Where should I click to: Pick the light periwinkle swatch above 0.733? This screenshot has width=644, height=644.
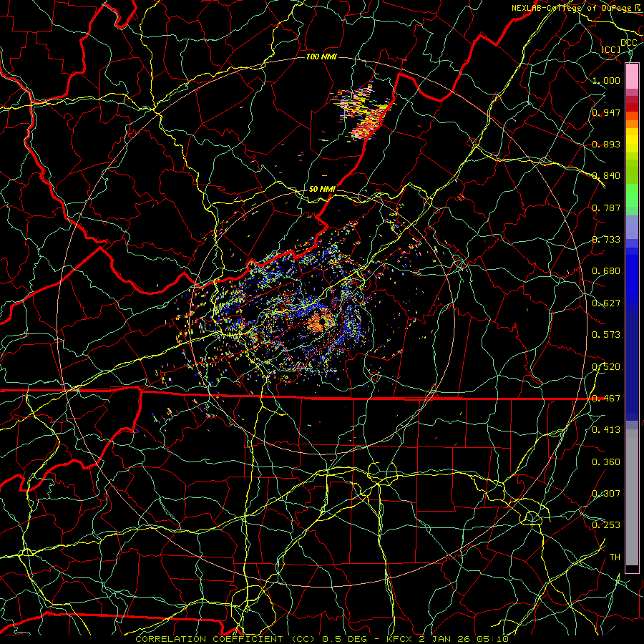coord(632,227)
